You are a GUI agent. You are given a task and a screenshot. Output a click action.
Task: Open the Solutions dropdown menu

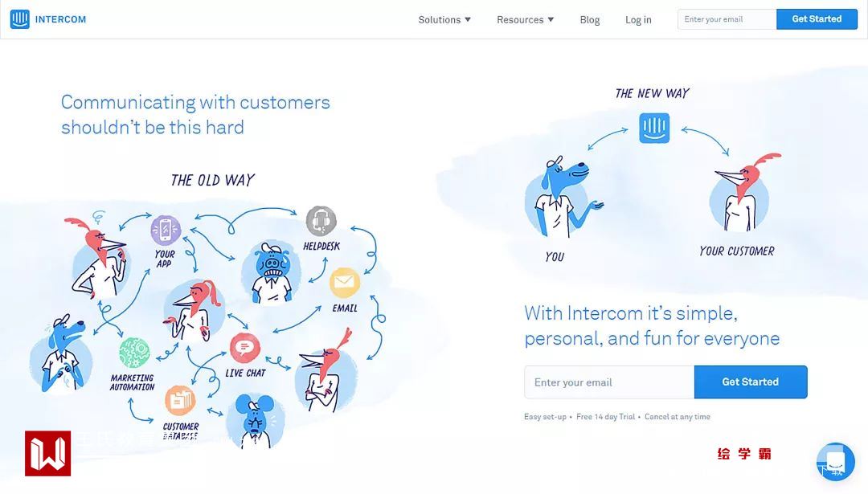(444, 20)
